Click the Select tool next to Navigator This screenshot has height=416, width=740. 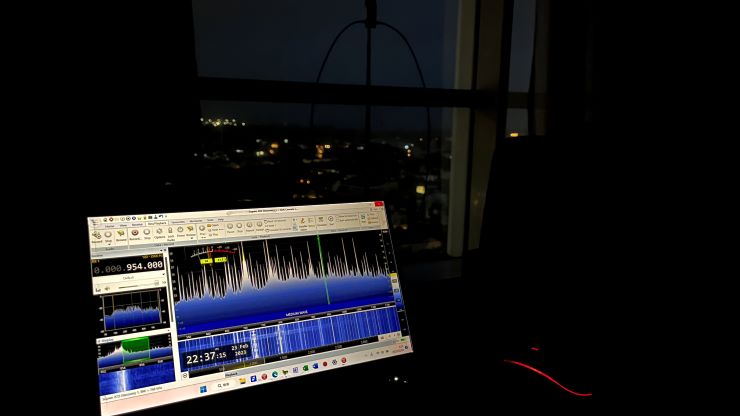click(311, 221)
